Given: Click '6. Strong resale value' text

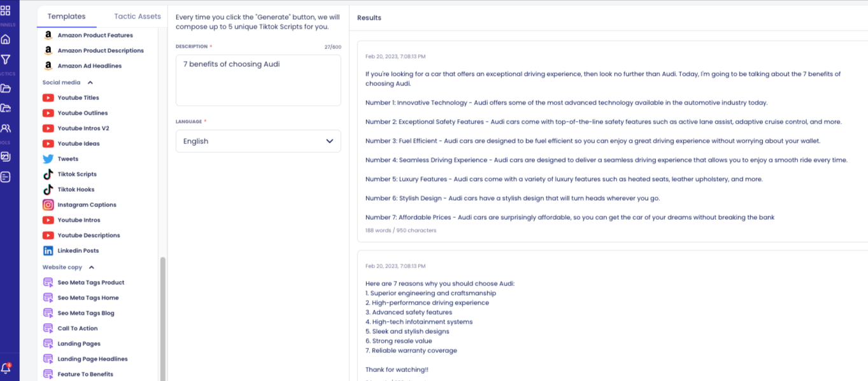Looking at the screenshot, I should pyautogui.click(x=399, y=341).
